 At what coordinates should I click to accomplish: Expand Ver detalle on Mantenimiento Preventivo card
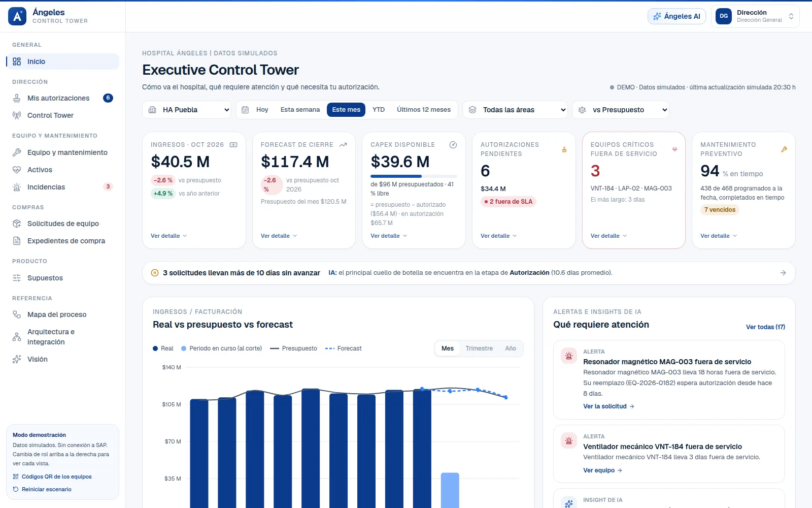click(x=719, y=236)
